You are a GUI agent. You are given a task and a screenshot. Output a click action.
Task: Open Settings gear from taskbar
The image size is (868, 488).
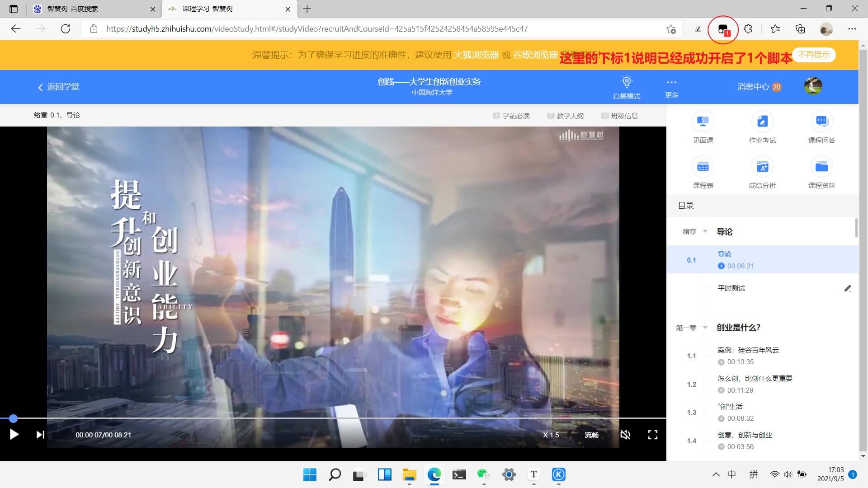click(x=509, y=474)
